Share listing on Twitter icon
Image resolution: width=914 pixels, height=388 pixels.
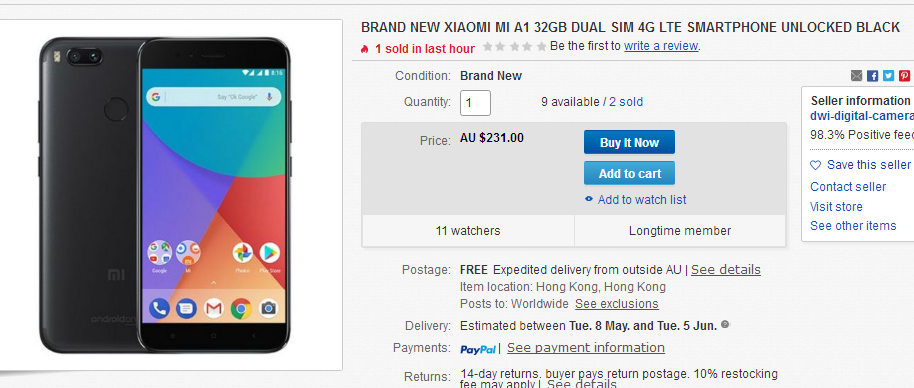888,76
